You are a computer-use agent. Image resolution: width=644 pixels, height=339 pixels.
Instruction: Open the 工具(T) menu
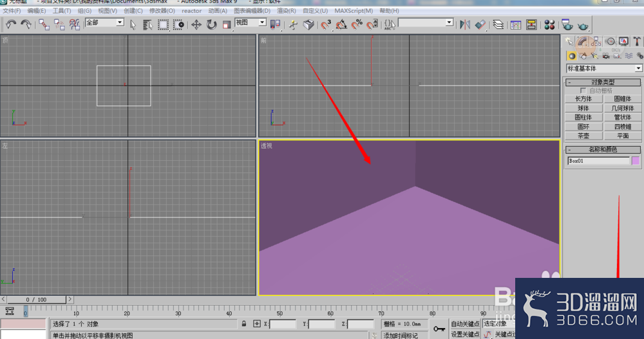click(x=62, y=11)
